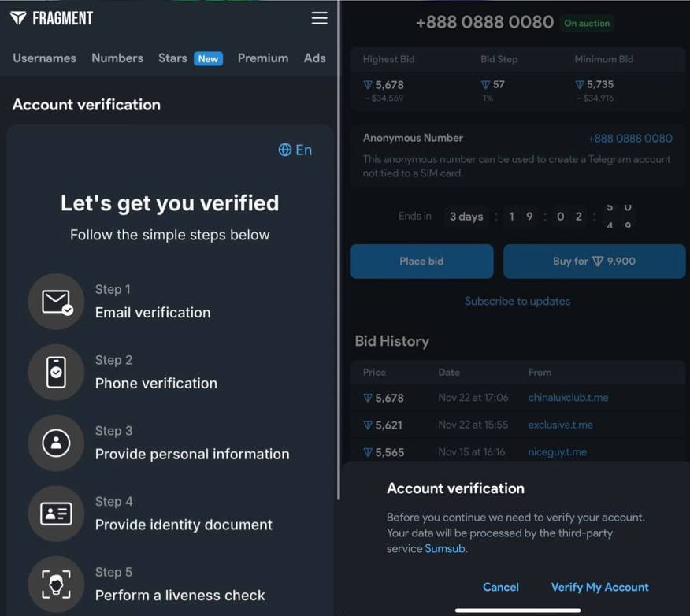Click the 5,621 bid history price
This screenshot has width=690, height=616.
pos(388,425)
